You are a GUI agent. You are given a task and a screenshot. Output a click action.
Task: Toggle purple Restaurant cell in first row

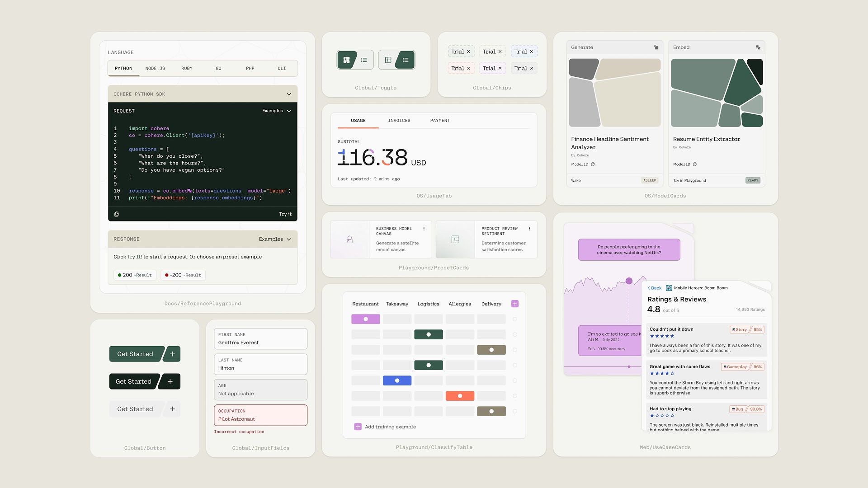(x=366, y=319)
